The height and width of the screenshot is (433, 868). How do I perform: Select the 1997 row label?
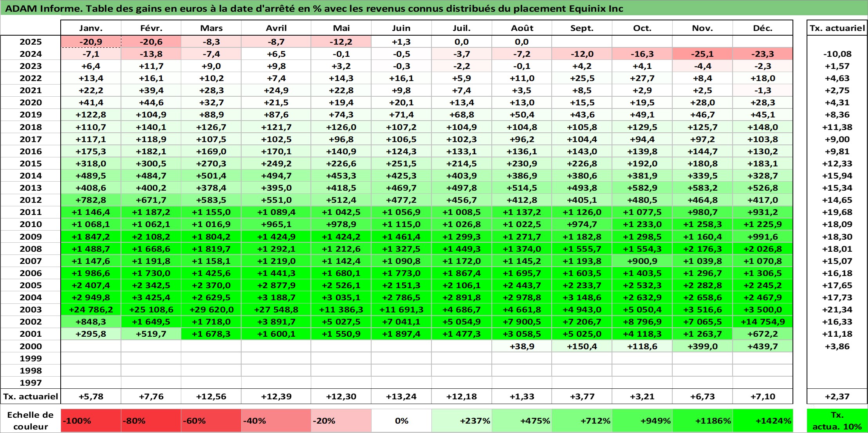(x=31, y=382)
